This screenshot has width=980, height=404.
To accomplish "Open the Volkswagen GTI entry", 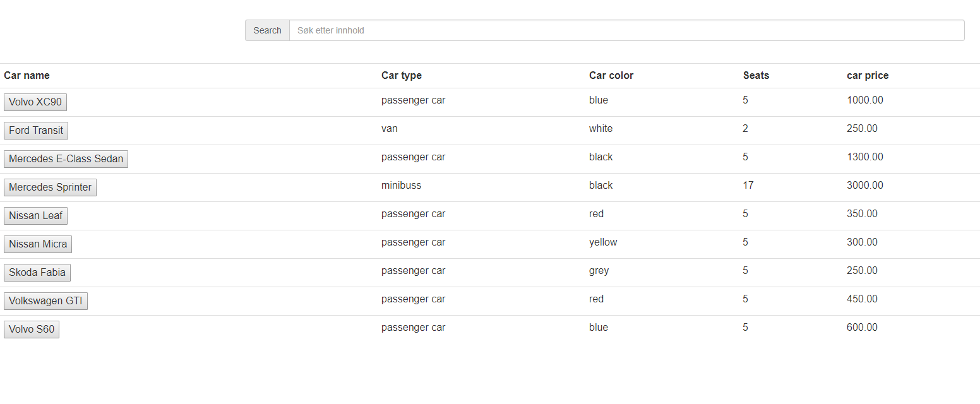I will tap(45, 300).
